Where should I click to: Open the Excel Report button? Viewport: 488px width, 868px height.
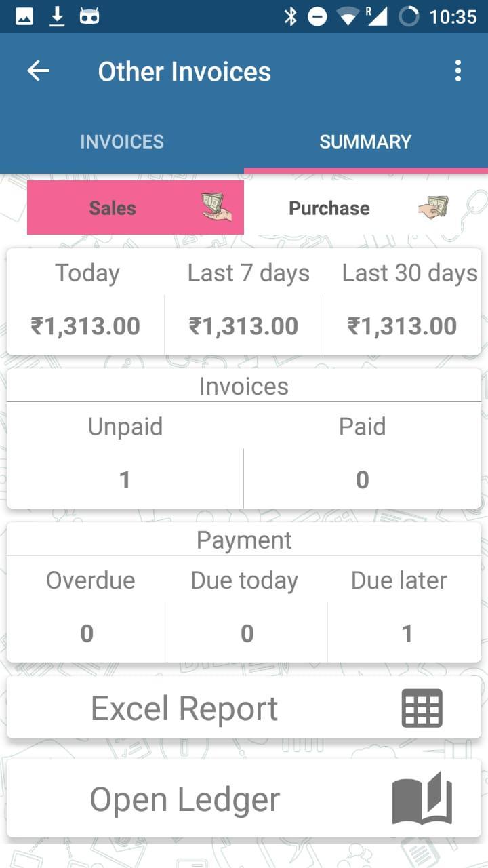(184, 709)
